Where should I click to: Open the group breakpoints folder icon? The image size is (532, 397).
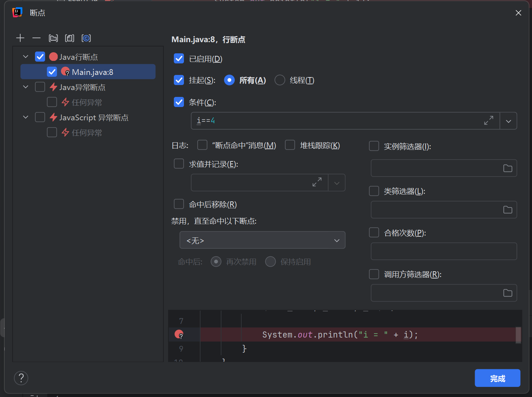pos(53,38)
